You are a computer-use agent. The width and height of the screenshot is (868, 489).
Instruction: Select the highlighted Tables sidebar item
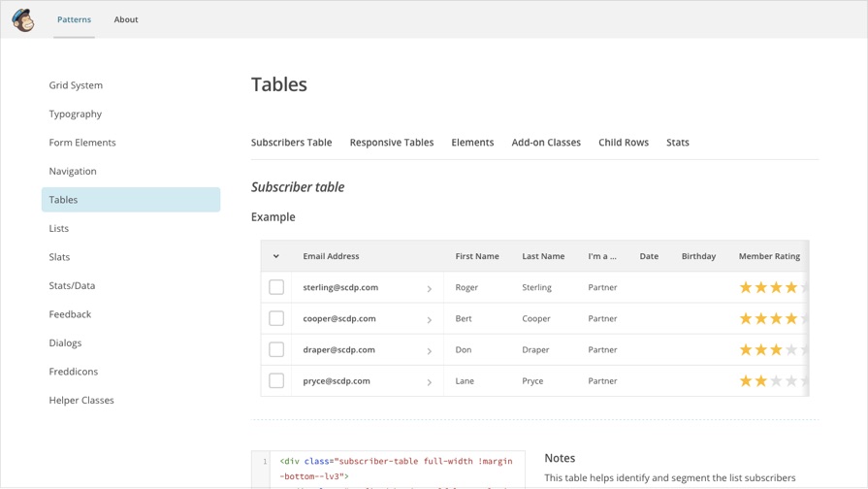(x=131, y=199)
